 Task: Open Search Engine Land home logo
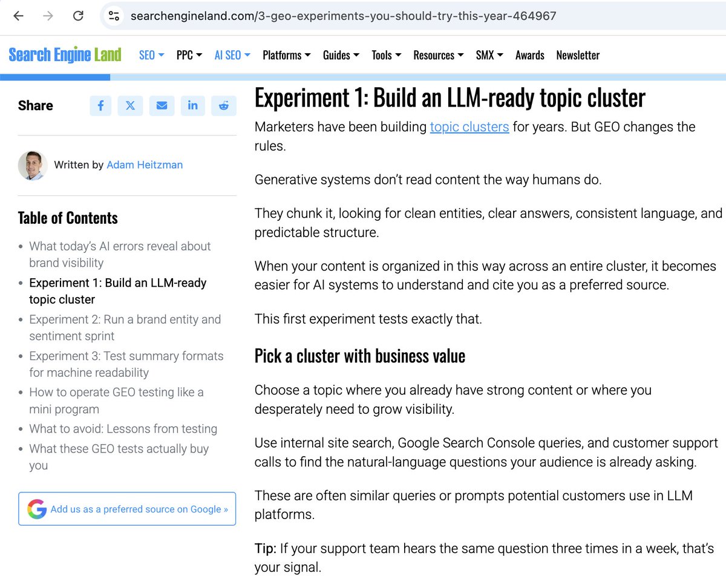click(65, 55)
